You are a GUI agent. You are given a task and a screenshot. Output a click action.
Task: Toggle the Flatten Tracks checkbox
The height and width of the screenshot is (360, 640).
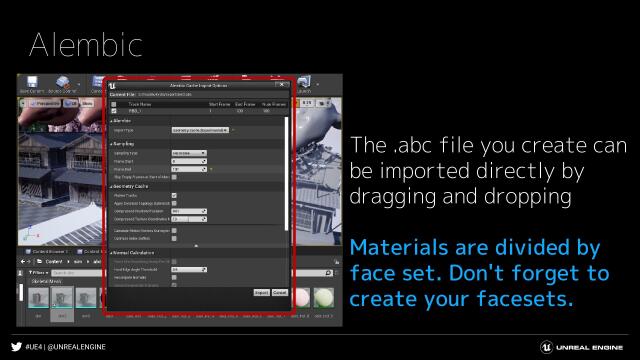pos(174,196)
